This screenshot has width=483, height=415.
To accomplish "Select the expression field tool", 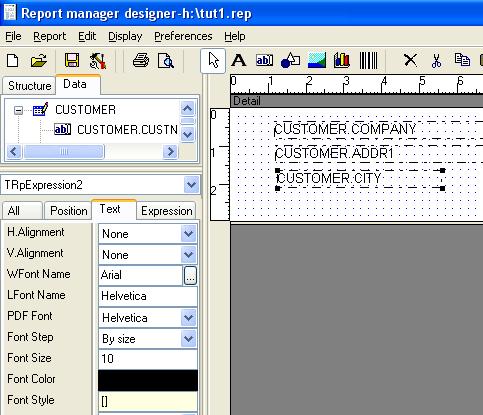I will tap(264, 60).
